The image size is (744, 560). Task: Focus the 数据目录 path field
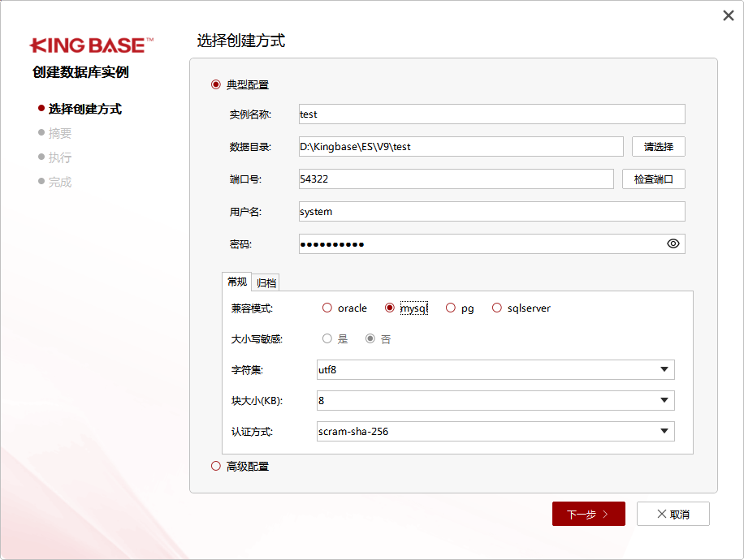[x=461, y=147]
